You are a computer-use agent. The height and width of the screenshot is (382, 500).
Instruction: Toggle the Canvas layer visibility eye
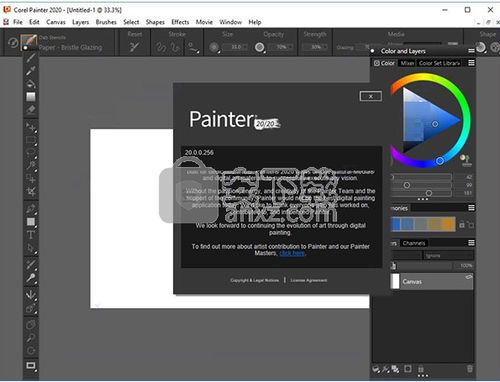[469, 277]
